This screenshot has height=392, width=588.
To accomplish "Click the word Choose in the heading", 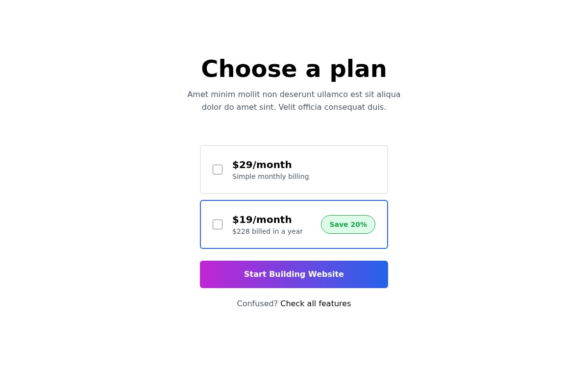I will click(249, 69).
